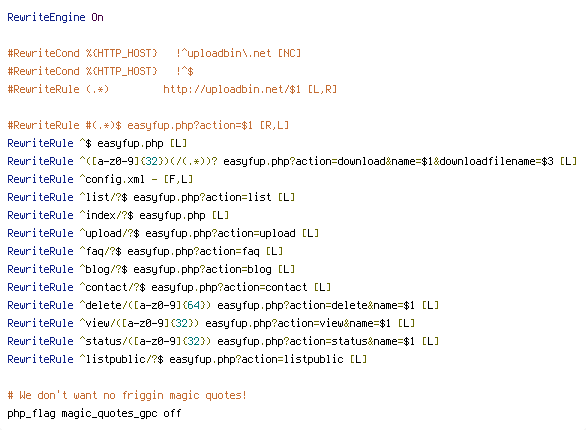Click the http://uploadbin.net/$1 URL text

click(232, 89)
